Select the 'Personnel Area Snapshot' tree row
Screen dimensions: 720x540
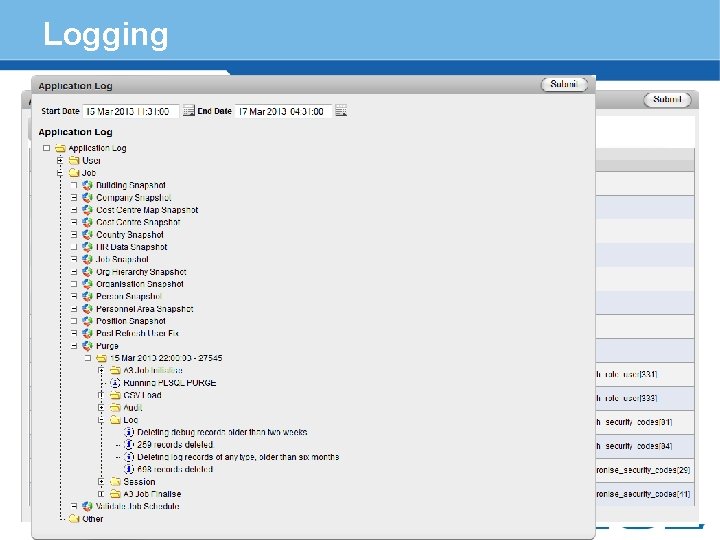point(145,309)
